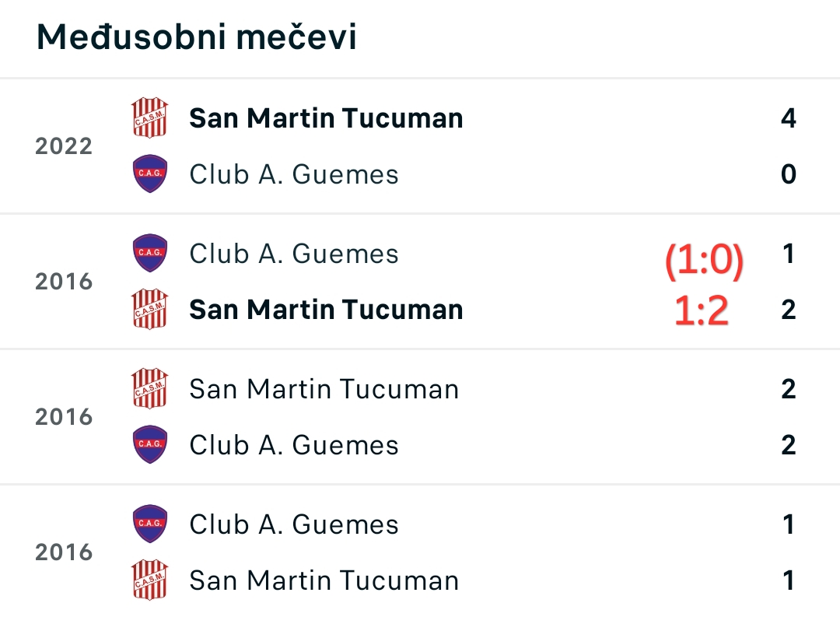Click San Martin Tucuman crest in 2022 match

150,118
